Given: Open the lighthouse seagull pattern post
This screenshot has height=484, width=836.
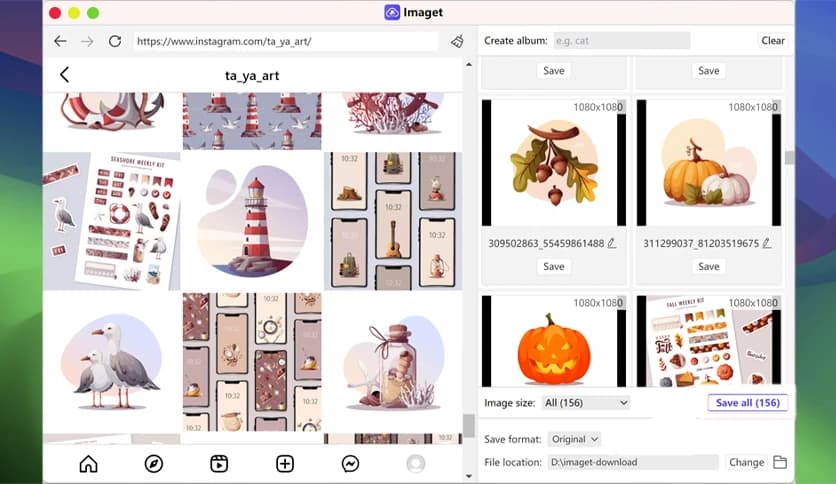Looking at the screenshot, I should [252, 122].
